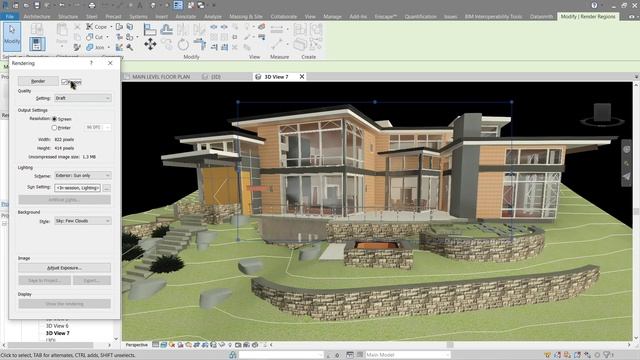This screenshot has height=360, width=640.
Task: Switch to the Annotate ribbon tab
Action: [186, 17]
